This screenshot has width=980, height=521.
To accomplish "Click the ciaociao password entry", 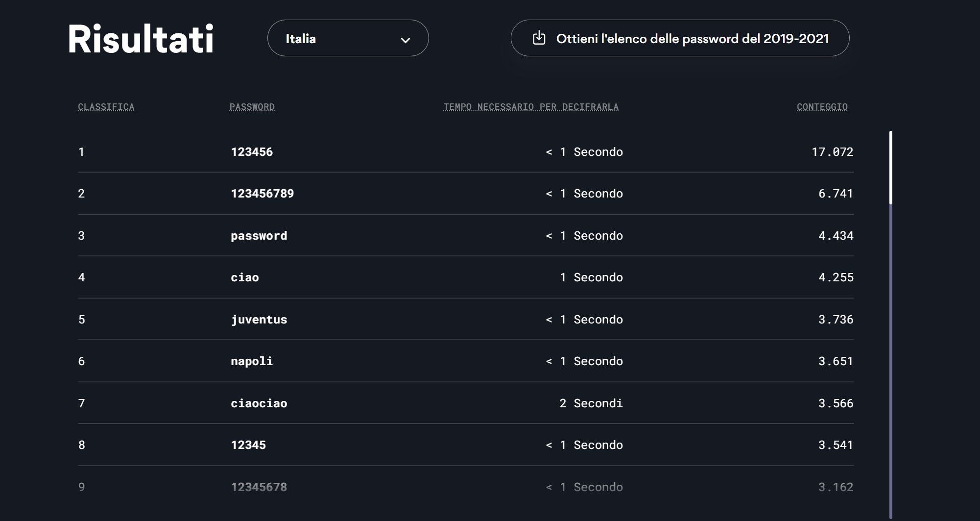I will pyautogui.click(x=259, y=403).
